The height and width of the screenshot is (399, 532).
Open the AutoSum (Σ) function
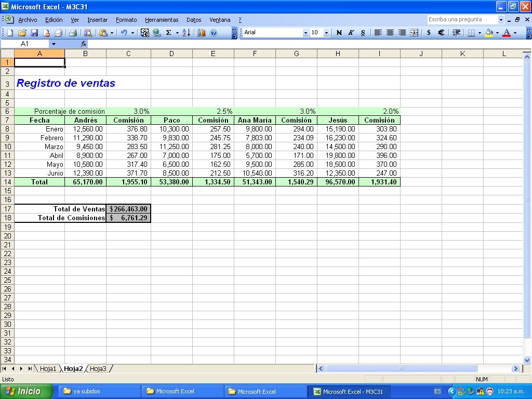(x=168, y=32)
